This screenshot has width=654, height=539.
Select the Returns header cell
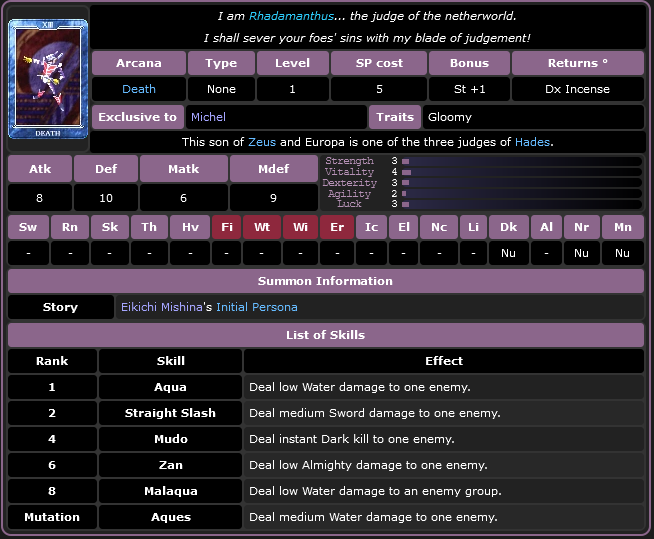point(577,63)
